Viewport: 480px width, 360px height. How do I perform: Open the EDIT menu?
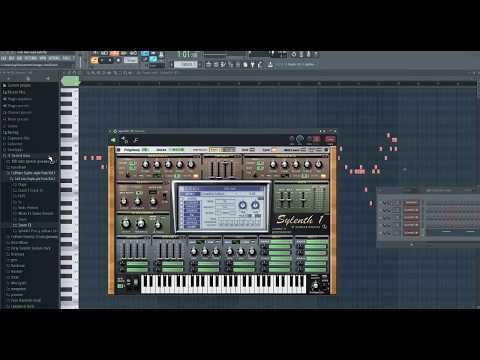click(11, 58)
